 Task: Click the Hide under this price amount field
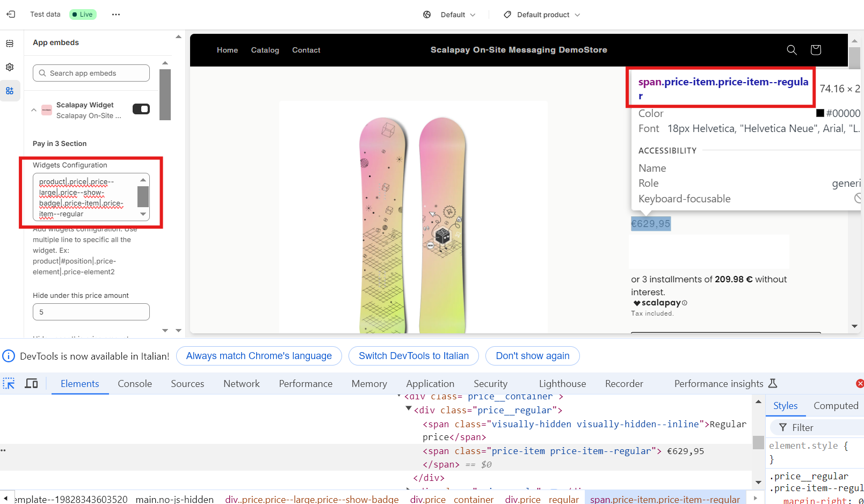91,312
